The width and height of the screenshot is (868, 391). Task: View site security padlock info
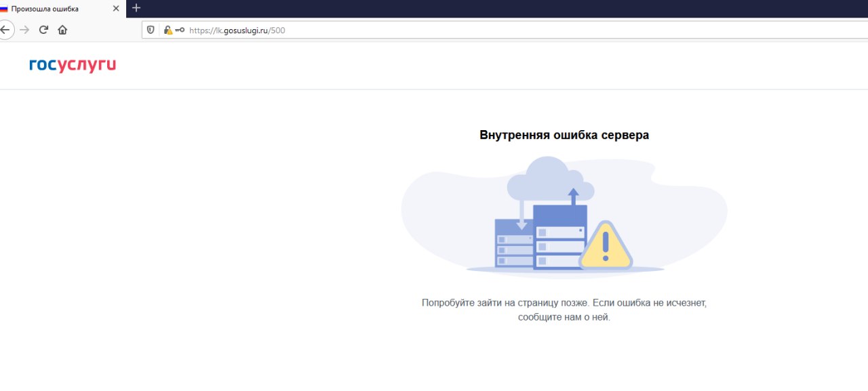(x=167, y=30)
